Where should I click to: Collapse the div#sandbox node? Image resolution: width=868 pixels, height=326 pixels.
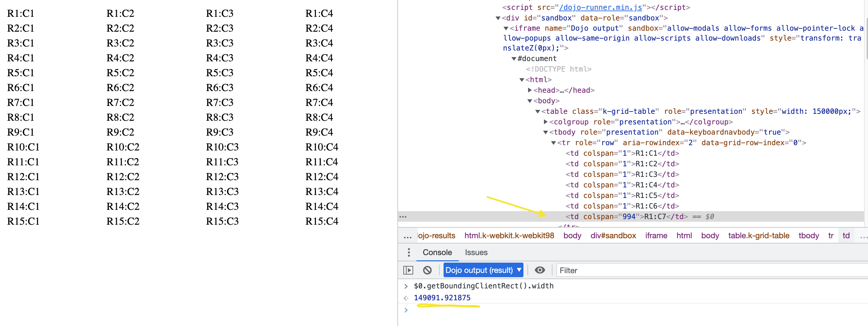point(498,18)
